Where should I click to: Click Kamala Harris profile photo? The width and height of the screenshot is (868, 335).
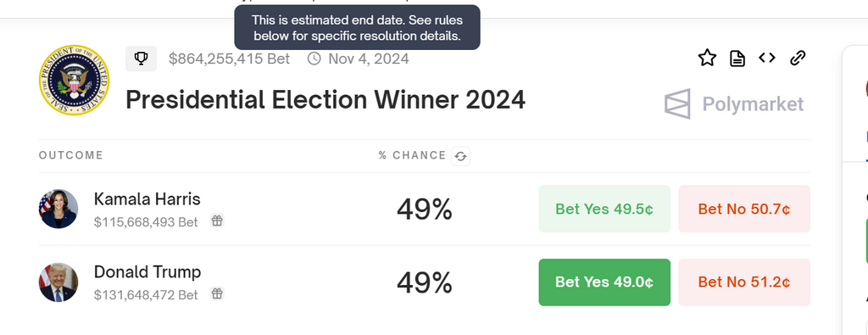(58, 209)
